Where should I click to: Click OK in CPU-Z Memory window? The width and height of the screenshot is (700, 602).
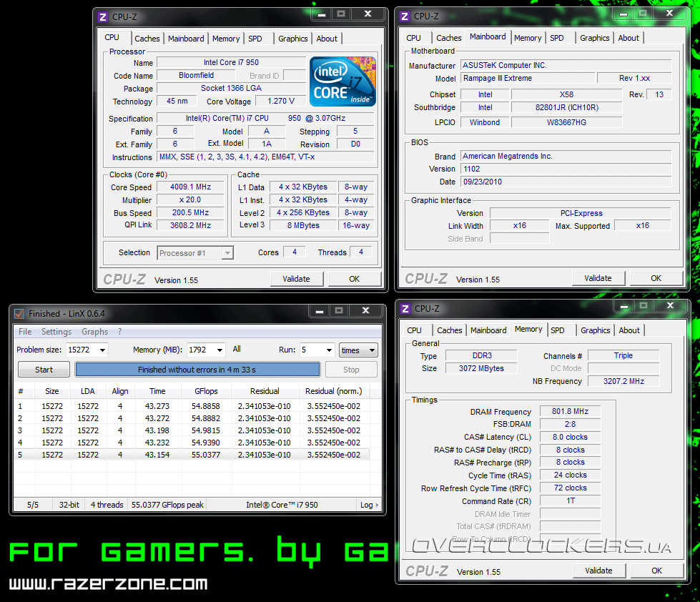tap(656, 571)
